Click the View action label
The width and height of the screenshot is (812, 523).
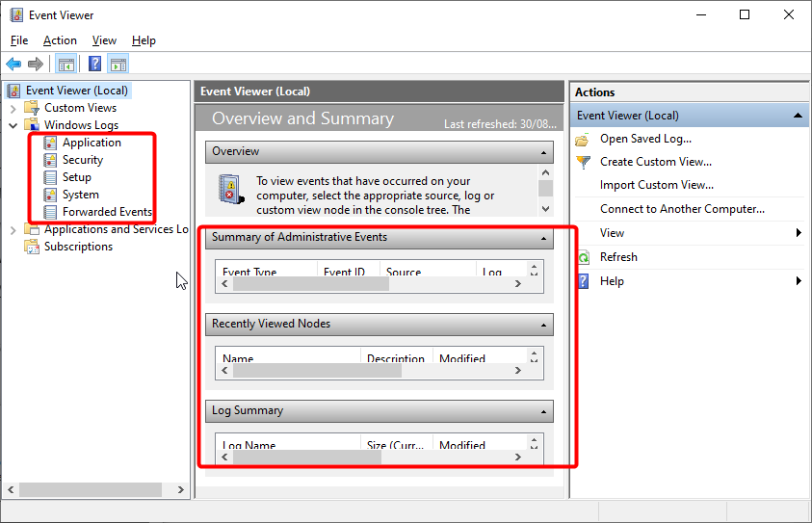pos(612,233)
